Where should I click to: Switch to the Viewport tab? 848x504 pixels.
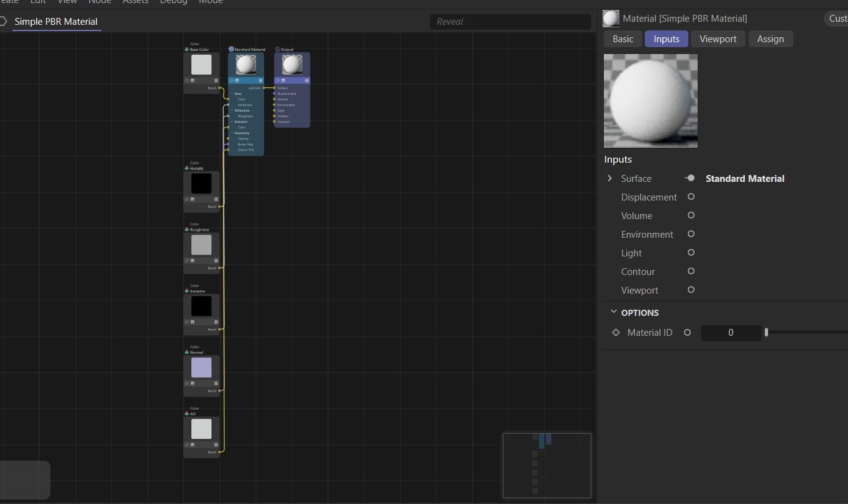(x=718, y=39)
